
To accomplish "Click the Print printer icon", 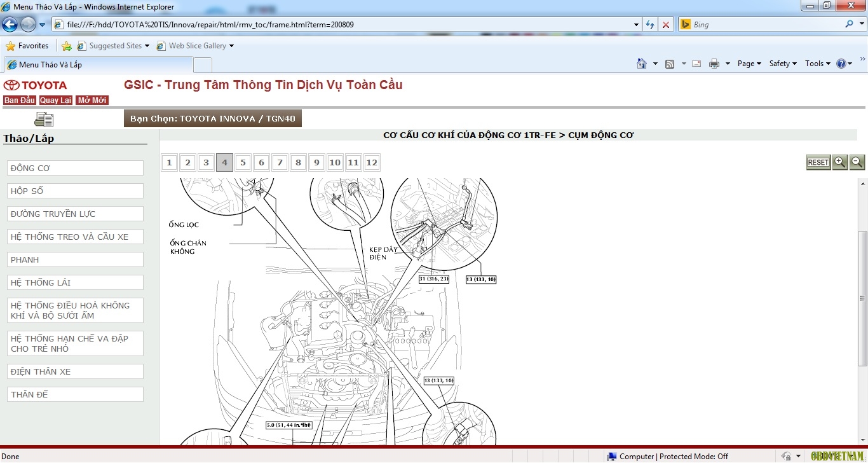I will (x=714, y=64).
